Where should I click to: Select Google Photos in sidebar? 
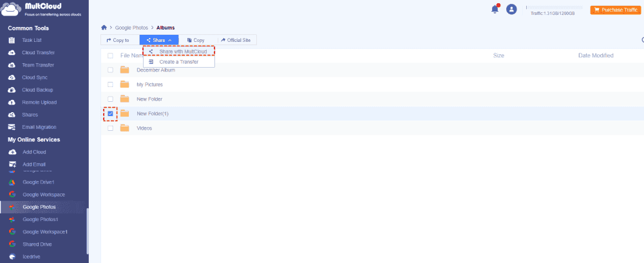click(44, 207)
